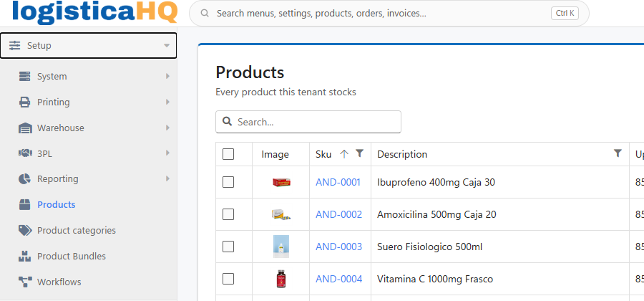644x301 pixels.
Task: Go to Workflows
Action: 88,282
